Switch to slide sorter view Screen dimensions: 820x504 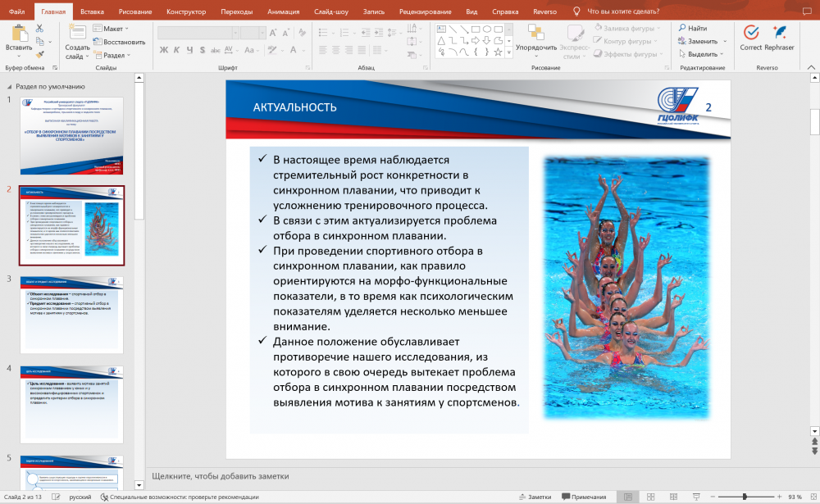click(650, 497)
